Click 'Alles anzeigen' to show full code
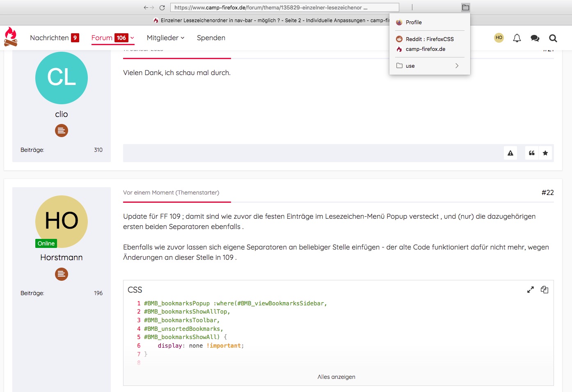This screenshot has height=392, width=572. (x=336, y=377)
